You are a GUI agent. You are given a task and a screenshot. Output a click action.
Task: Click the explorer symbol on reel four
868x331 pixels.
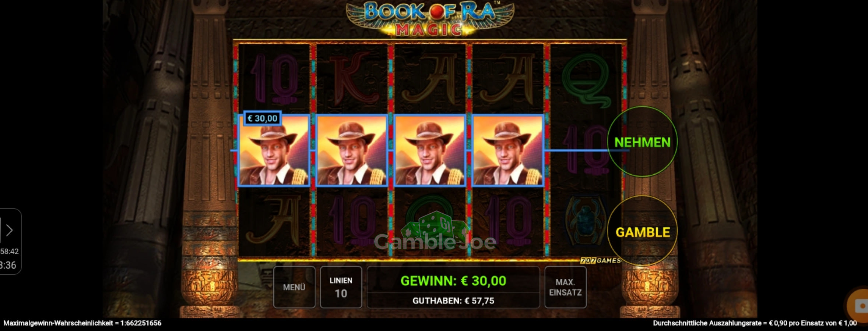[507, 150]
